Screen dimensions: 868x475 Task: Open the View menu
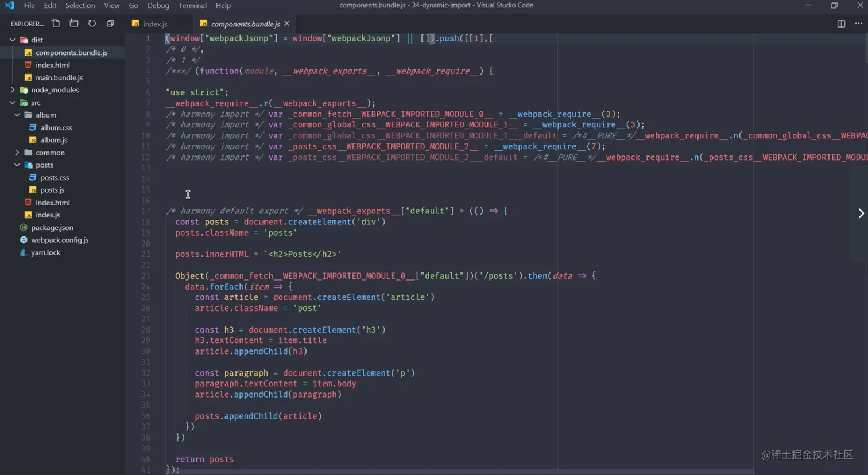112,5
